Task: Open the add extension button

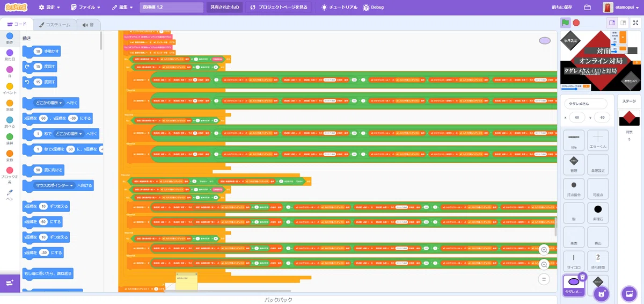Action: pyautogui.click(x=10, y=283)
